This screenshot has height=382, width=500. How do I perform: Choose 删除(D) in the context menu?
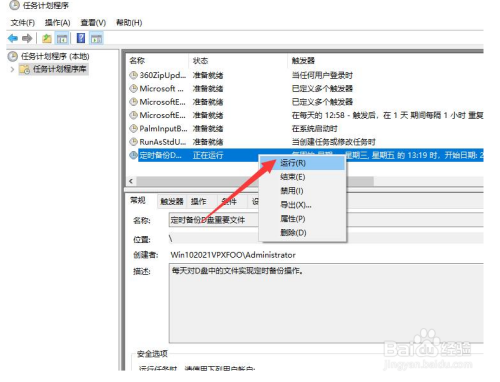point(302,233)
